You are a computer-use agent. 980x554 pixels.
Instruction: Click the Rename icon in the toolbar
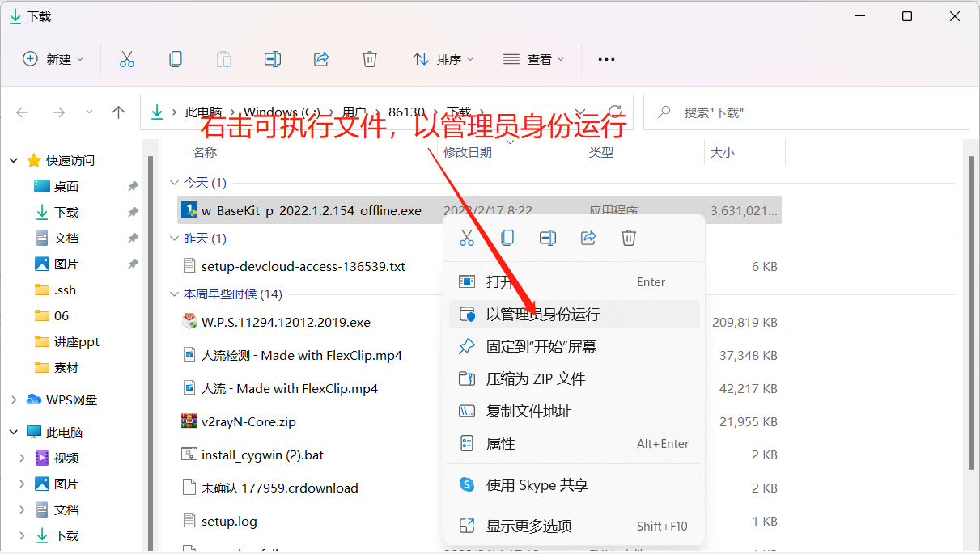click(273, 59)
